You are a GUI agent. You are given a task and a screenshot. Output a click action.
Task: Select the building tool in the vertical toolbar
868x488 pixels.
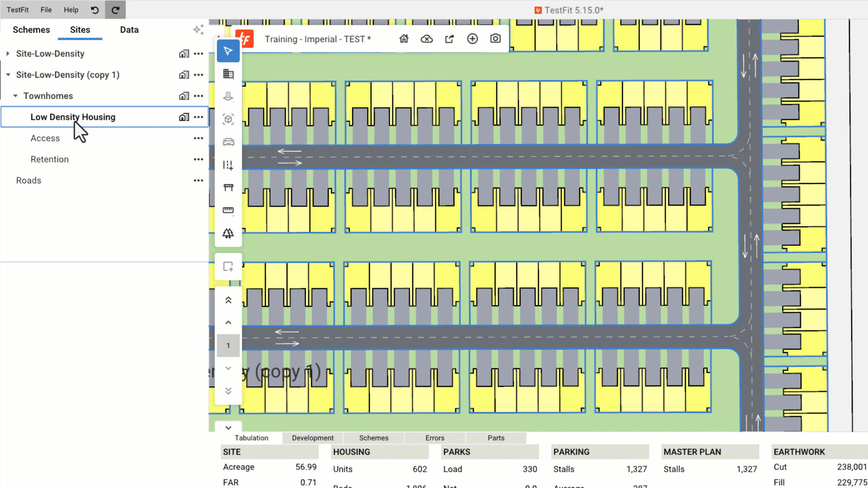point(228,74)
